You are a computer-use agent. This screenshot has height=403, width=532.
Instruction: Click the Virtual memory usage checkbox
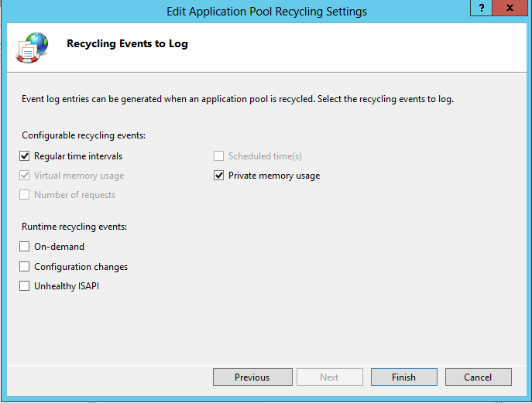coord(25,176)
